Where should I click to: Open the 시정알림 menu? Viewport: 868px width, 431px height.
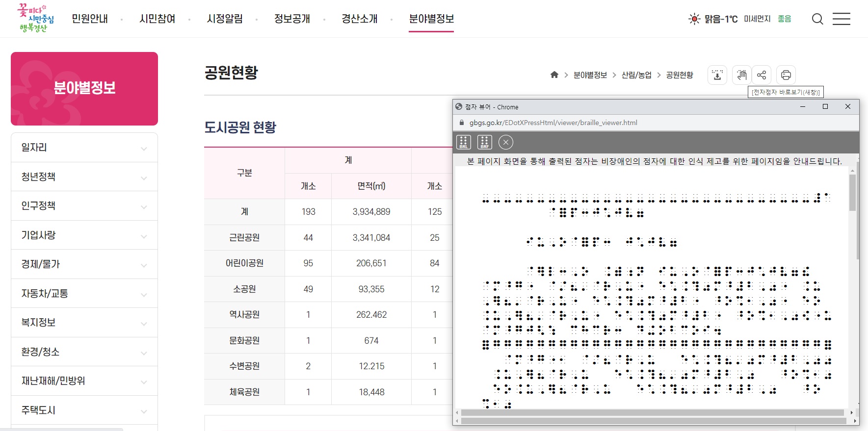(225, 19)
